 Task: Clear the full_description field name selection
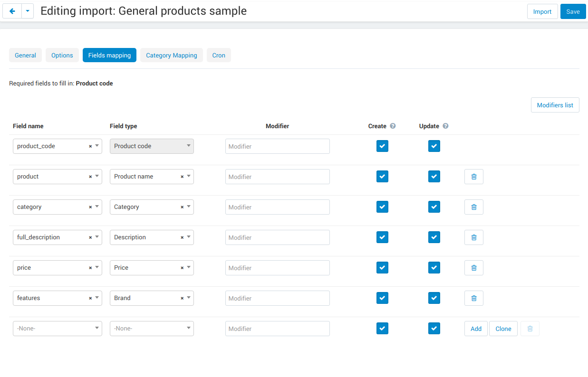click(90, 237)
